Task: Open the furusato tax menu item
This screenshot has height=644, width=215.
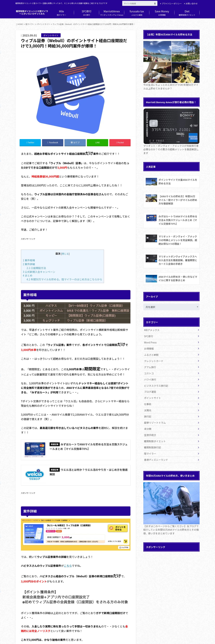Action: tap(137, 13)
